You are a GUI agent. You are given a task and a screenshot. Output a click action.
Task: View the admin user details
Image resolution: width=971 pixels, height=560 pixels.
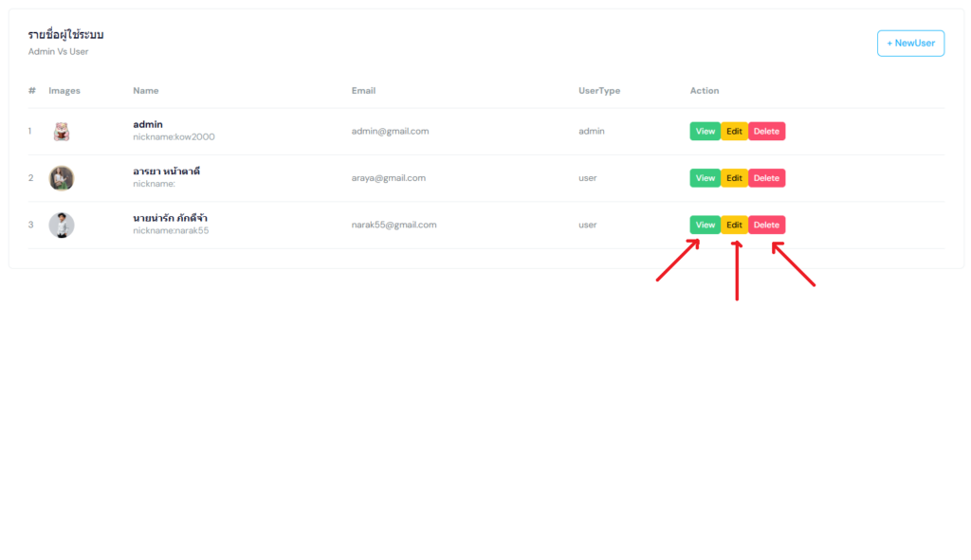tap(705, 131)
